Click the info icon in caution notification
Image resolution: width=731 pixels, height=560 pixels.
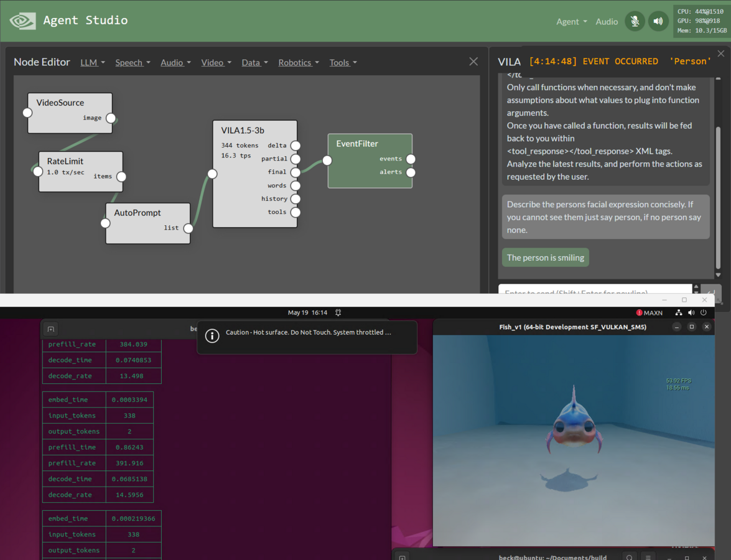[x=212, y=336]
